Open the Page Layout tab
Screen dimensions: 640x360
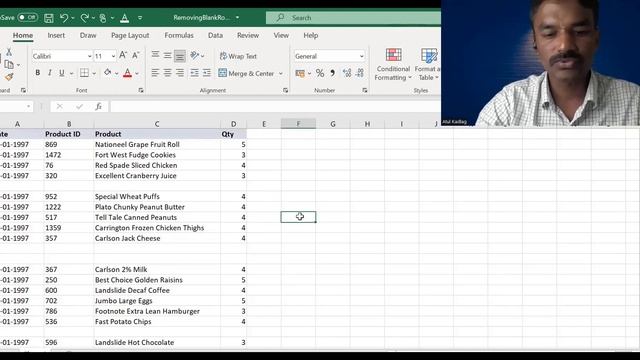click(130, 36)
